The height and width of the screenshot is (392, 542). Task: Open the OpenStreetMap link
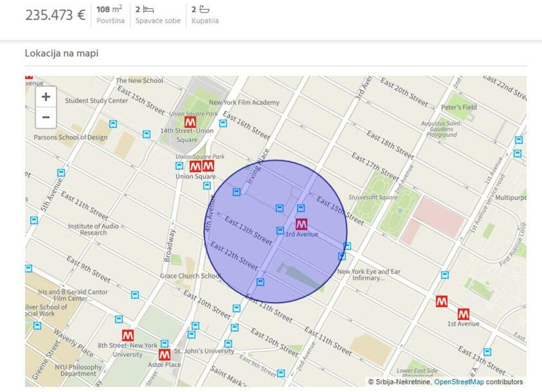point(459,382)
